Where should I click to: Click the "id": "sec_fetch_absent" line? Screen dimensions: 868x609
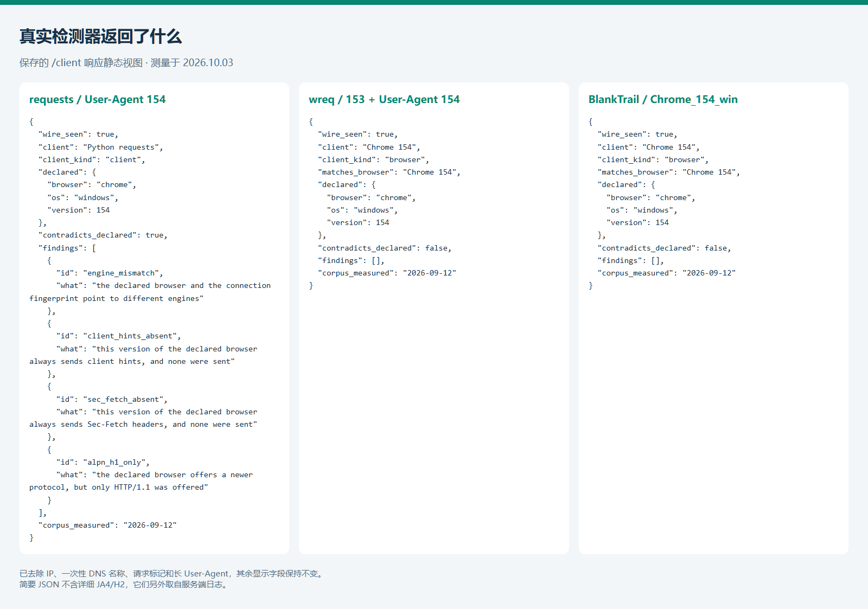112,399
